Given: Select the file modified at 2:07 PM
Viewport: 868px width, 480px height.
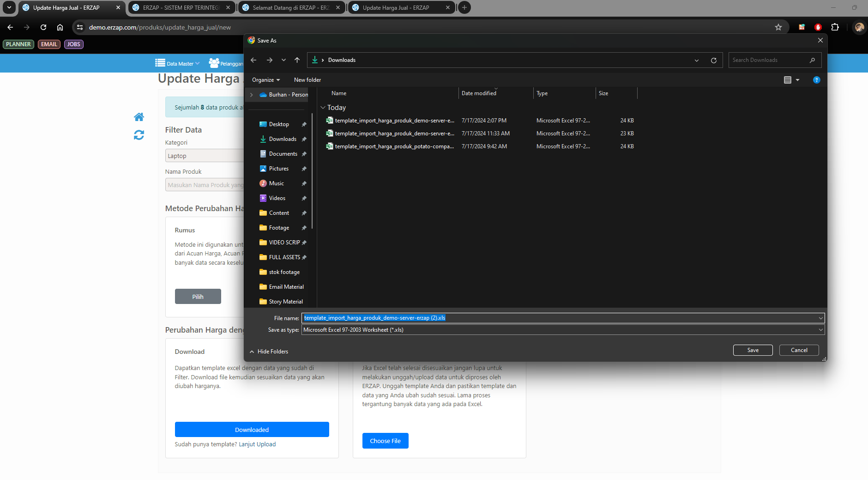Looking at the screenshot, I should [x=480, y=121].
